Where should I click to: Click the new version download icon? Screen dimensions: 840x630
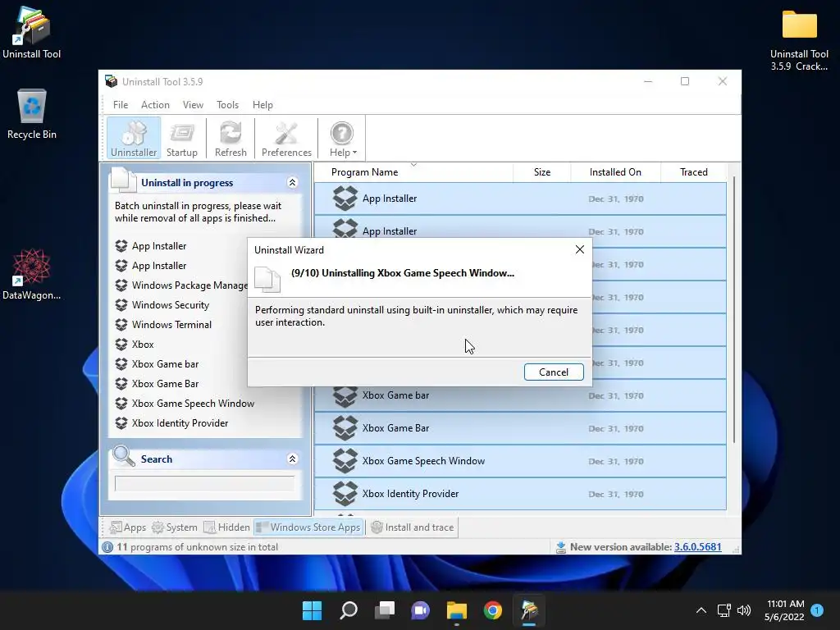coord(561,547)
